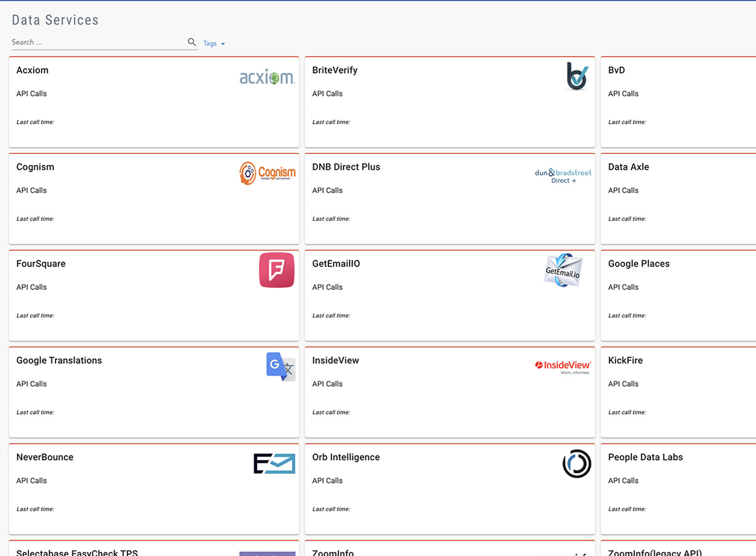Click Last call time in the Acxiom card
The height and width of the screenshot is (556, 756).
click(x=35, y=122)
